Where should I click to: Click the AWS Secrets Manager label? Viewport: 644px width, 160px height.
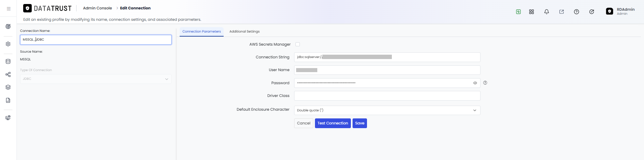click(x=270, y=44)
